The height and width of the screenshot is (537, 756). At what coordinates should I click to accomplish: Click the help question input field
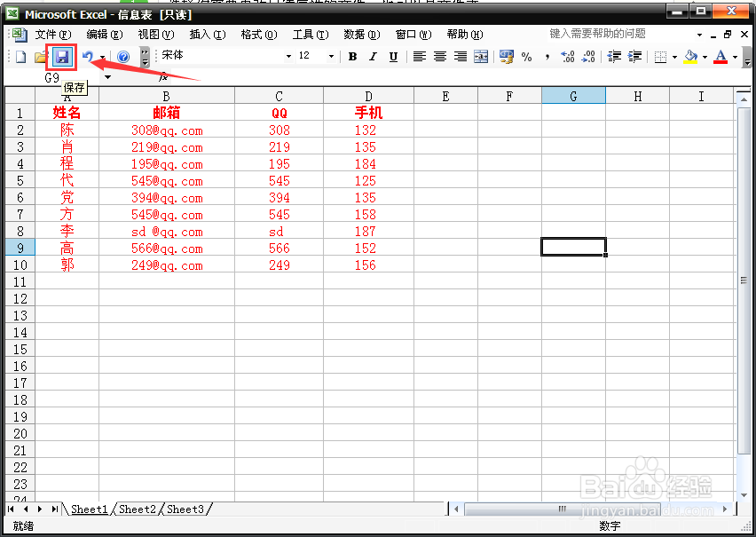click(619, 34)
